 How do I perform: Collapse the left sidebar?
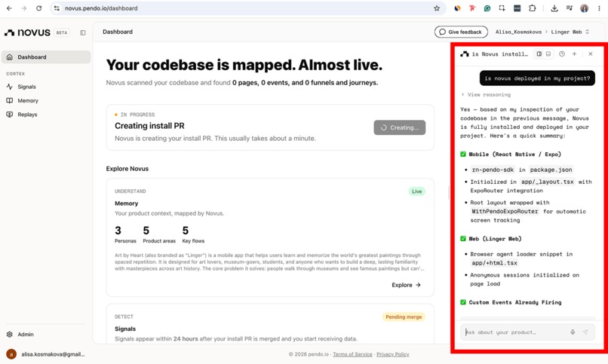(82, 32)
